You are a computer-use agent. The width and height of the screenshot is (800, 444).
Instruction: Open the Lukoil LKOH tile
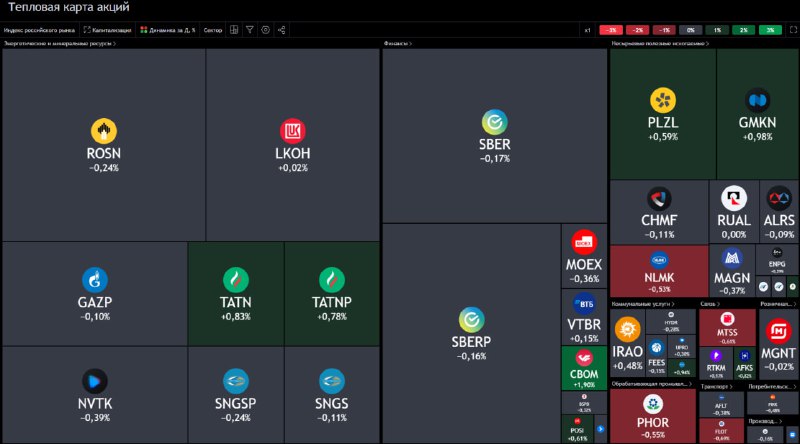coord(293,145)
